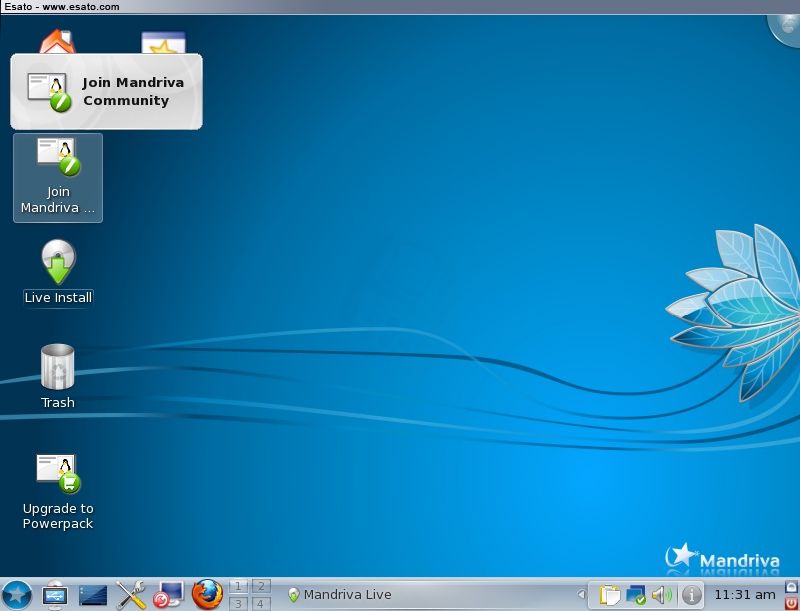Open the speaker volume tray icon
800x611 pixels.
pos(662,595)
